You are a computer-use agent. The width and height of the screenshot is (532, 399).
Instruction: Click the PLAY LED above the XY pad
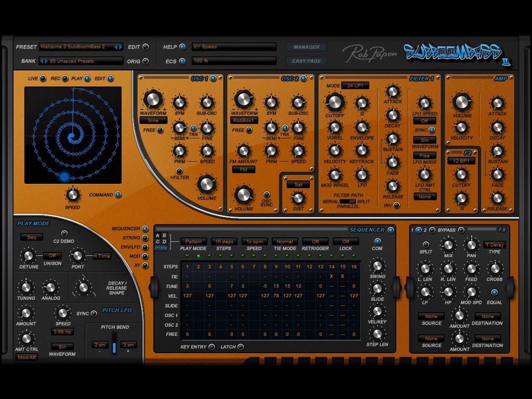click(87, 78)
